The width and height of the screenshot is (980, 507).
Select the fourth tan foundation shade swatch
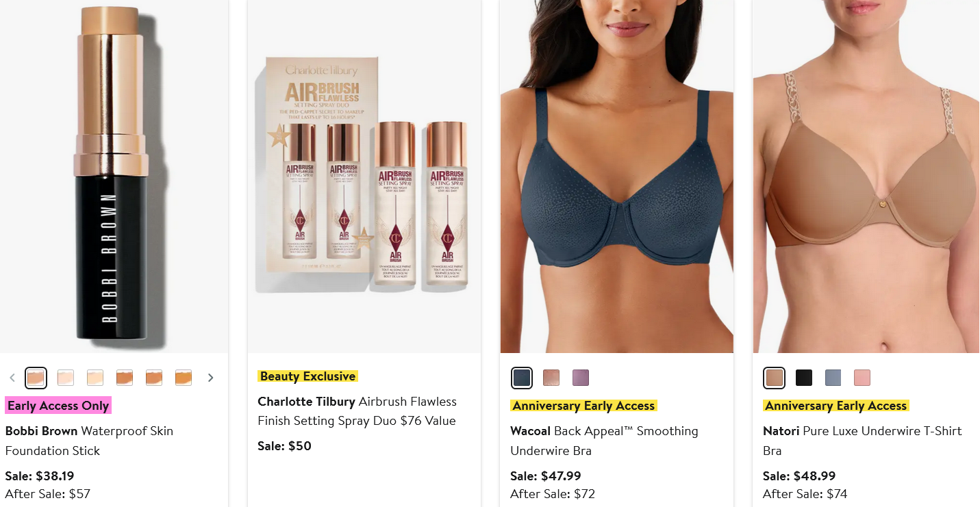pyautogui.click(x=125, y=378)
